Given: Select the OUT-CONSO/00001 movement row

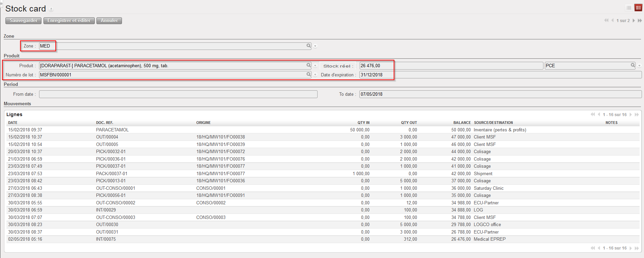Looking at the screenshot, I should [x=115, y=188].
